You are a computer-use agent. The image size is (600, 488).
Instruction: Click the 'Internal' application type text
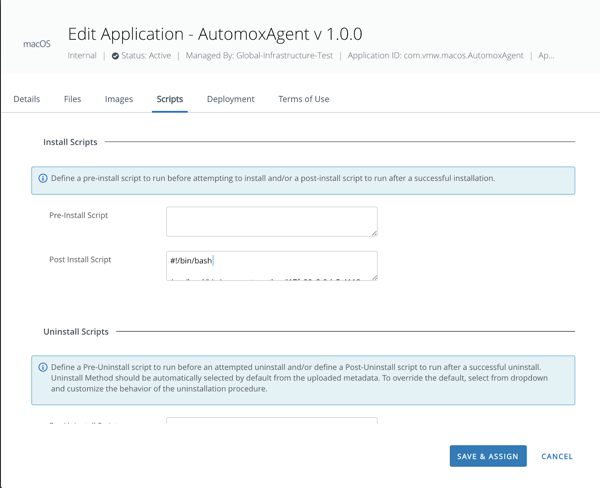[x=82, y=56]
